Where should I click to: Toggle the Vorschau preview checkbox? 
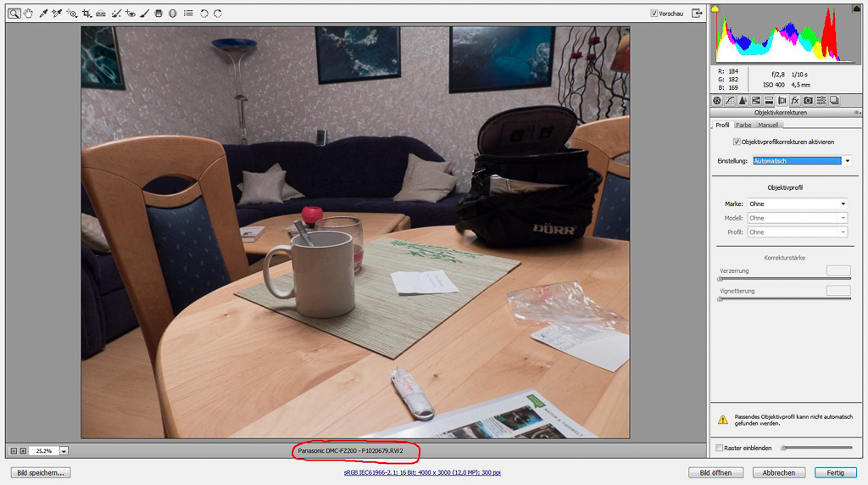pyautogui.click(x=654, y=14)
